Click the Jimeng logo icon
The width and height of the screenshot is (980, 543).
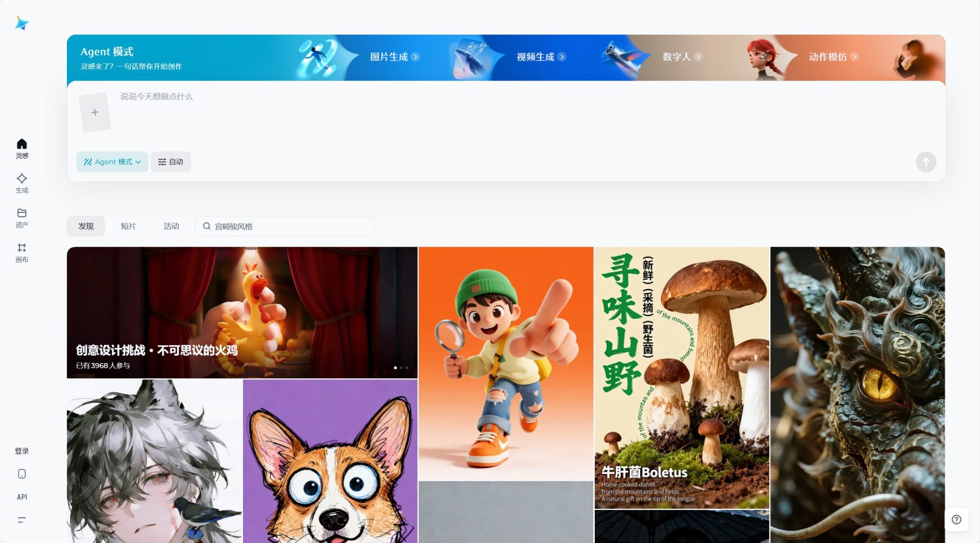tap(22, 23)
